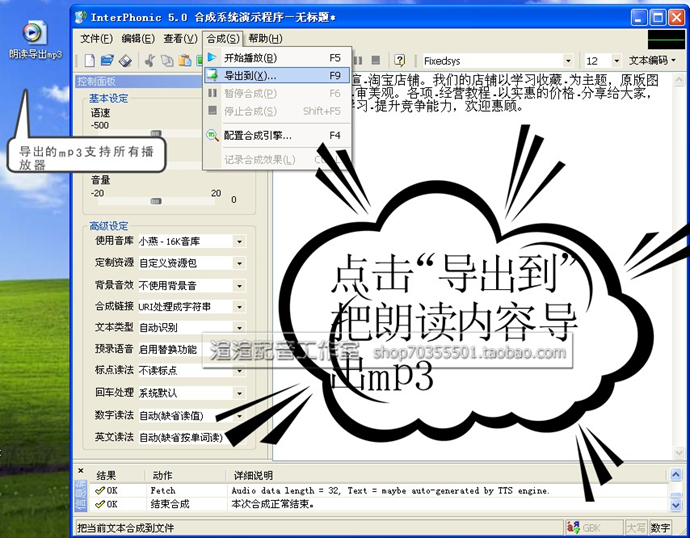Select the Fetch row in message log
The image size is (690, 538).
point(378,490)
